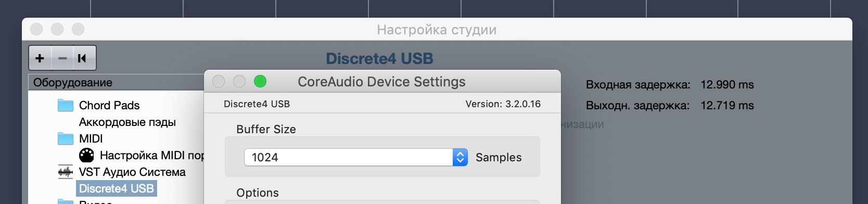Select Аккордовые пэды tree entry
The image size is (868, 204).
[127, 122]
